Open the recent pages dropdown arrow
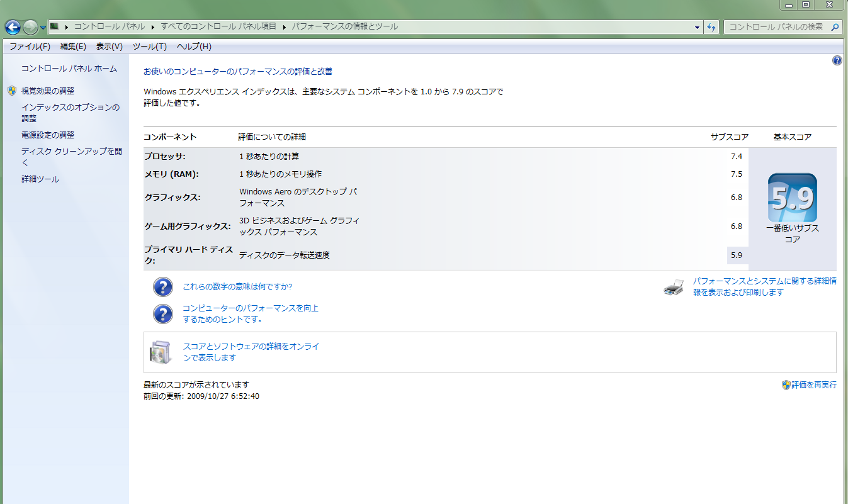848x504 pixels. 43,28
